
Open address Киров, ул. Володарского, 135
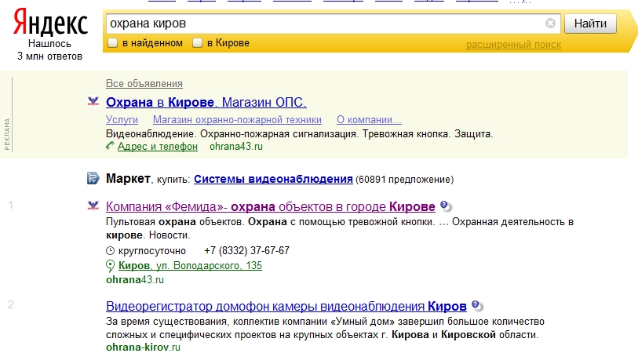point(190,266)
